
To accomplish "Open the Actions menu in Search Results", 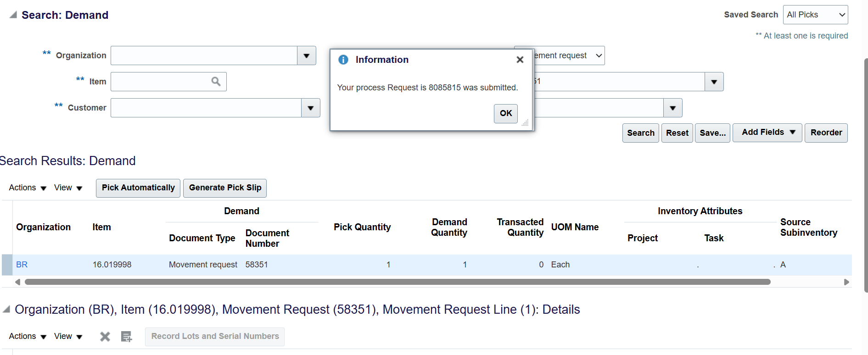I will pyautogui.click(x=28, y=188).
